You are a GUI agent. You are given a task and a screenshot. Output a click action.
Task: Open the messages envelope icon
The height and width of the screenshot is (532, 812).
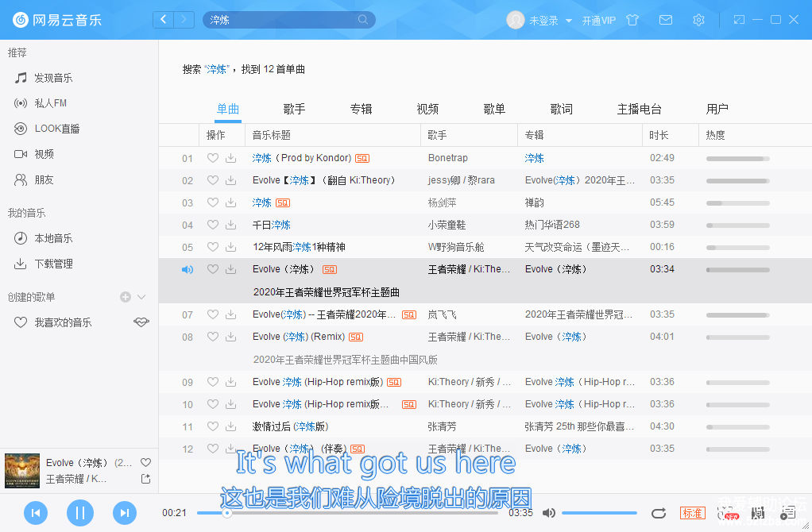[x=666, y=20]
